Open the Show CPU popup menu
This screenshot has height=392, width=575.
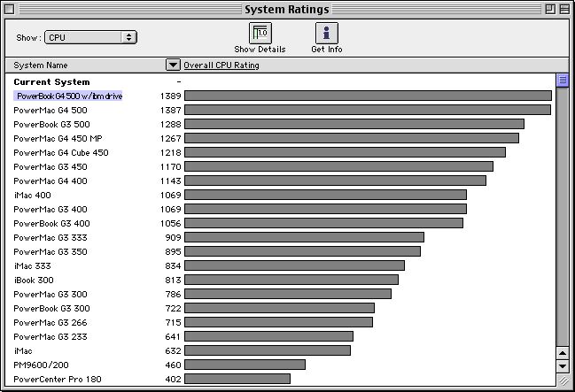coord(90,37)
